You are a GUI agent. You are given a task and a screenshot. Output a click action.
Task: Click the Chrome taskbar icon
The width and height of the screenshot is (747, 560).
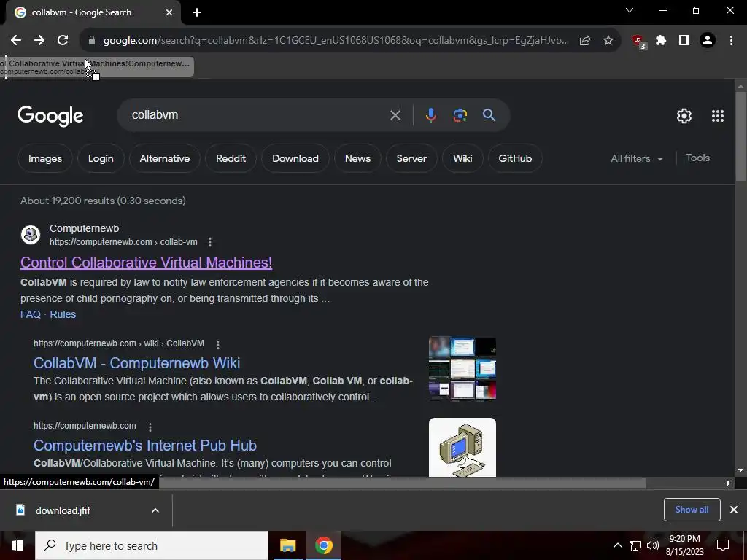pos(323,545)
